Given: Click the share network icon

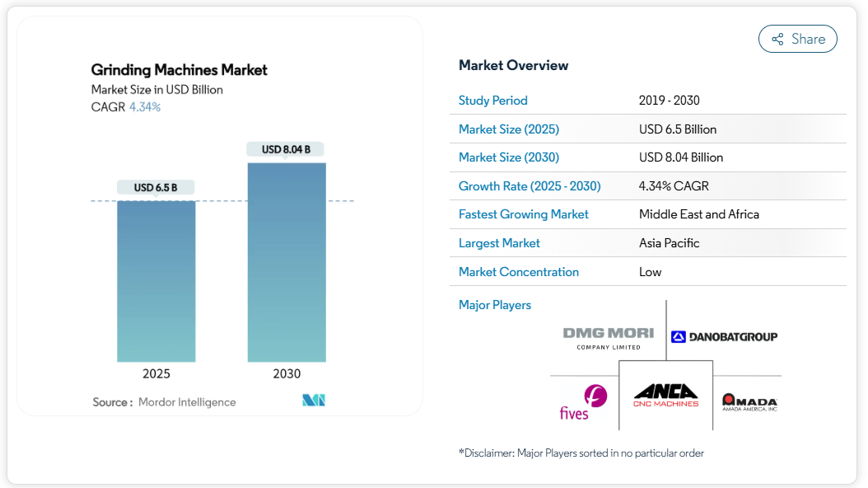Looking at the screenshot, I should click(x=777, y=40).
